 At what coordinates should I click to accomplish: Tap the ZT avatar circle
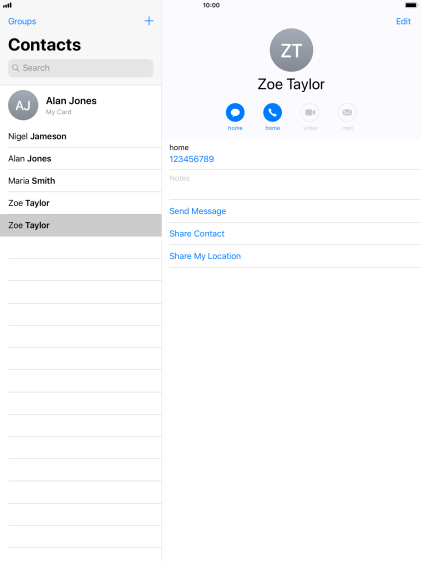(x=291, y=50)
